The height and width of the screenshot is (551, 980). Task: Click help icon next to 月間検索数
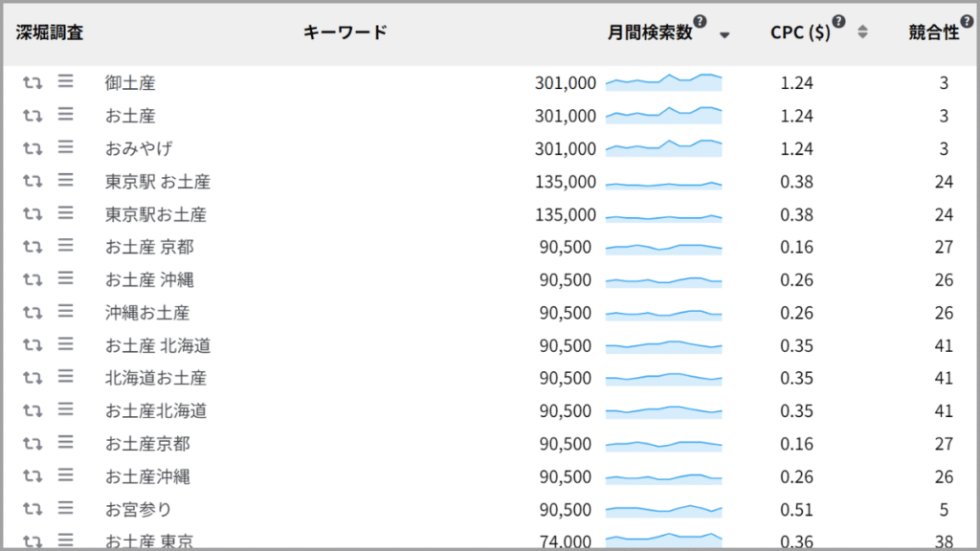700,23
